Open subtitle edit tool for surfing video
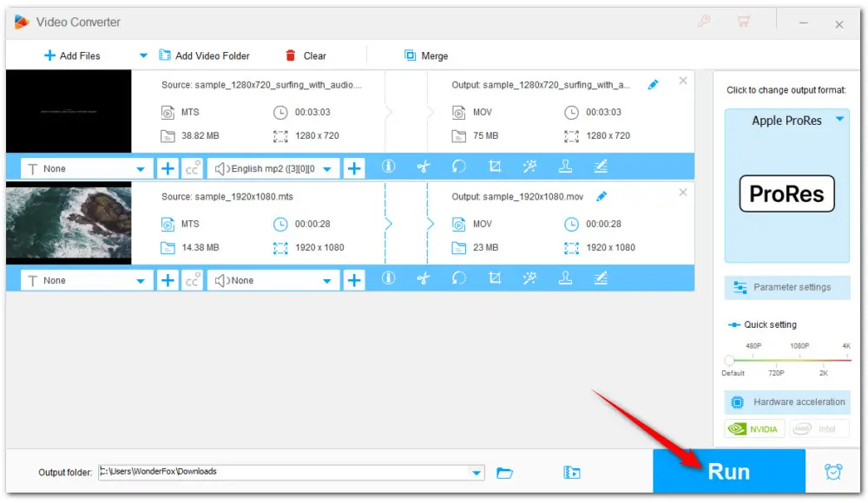The height and width of the screenshot is (503, 868). click(x=601, y=167)
